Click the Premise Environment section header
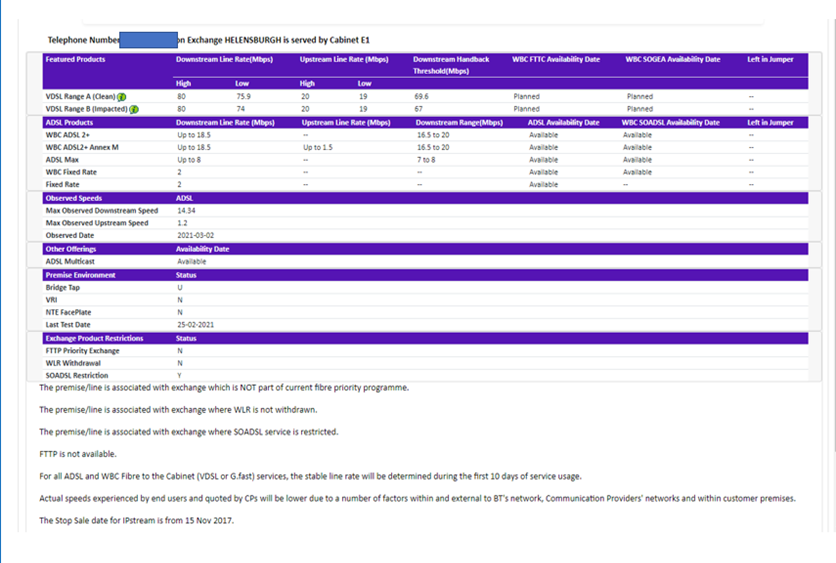The height and width of the screenshot is (563, 836). 80,275
